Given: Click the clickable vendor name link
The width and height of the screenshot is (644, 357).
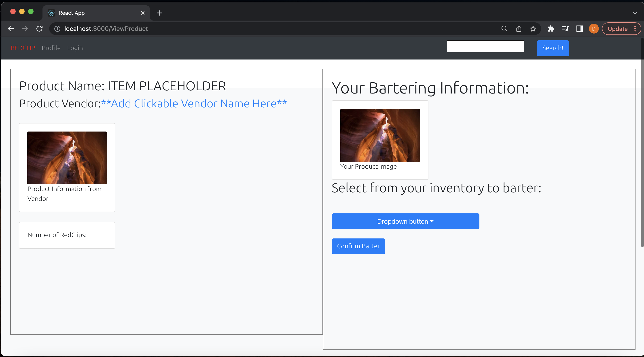Looking at the screenshot, I should tap(194, 104).
